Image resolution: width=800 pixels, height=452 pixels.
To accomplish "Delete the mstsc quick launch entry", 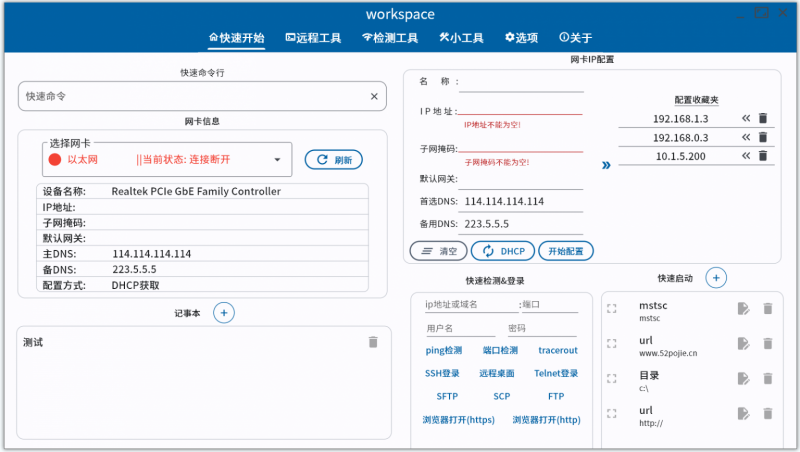I will click(767, 309).
